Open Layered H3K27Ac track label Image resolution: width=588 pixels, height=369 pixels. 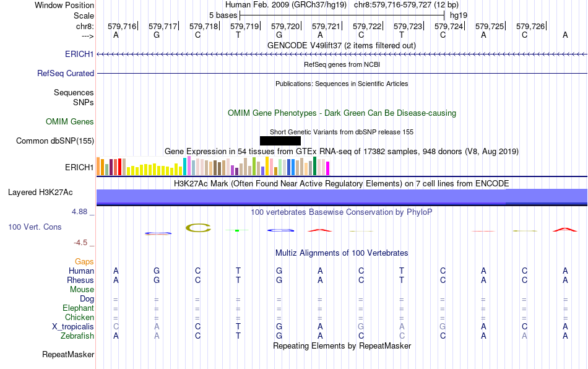(40, 193)
